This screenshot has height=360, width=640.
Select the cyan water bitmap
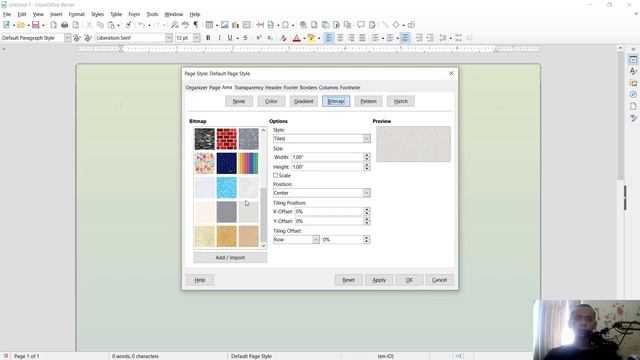coord(227,187)
